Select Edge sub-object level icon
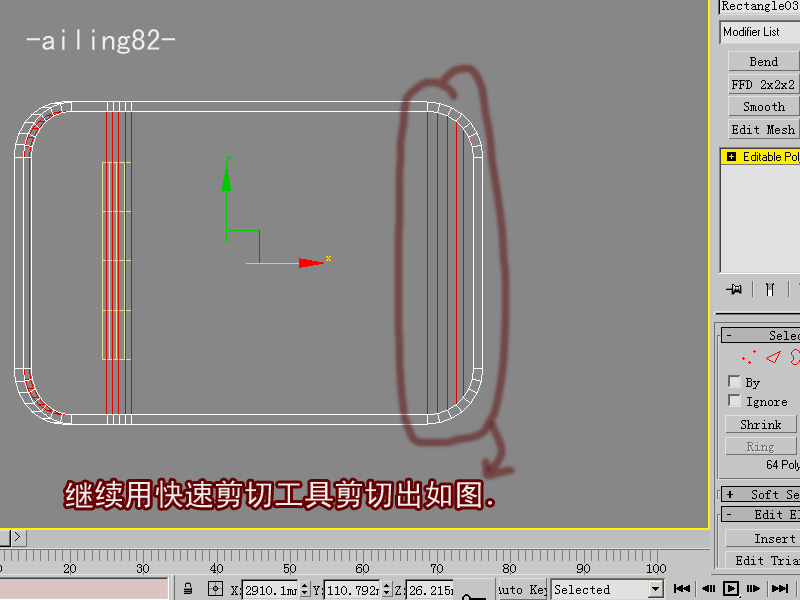Viewport: 800px width, 600px height. [x=773, y=357]
